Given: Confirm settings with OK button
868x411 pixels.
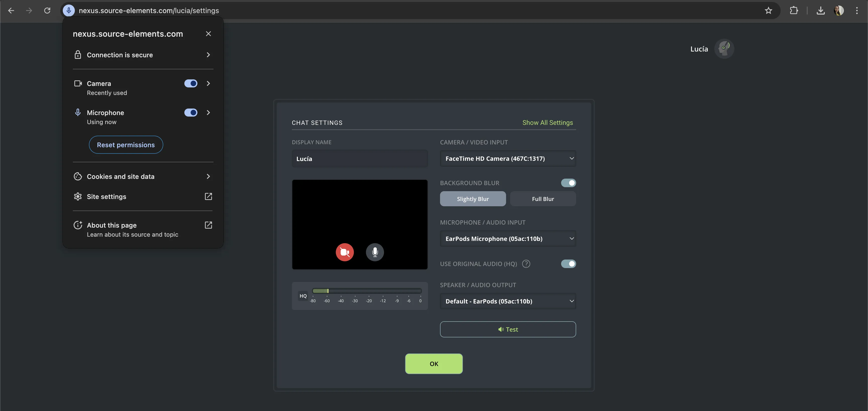Looking at the screenshot, I should click(x=434, y=364).
